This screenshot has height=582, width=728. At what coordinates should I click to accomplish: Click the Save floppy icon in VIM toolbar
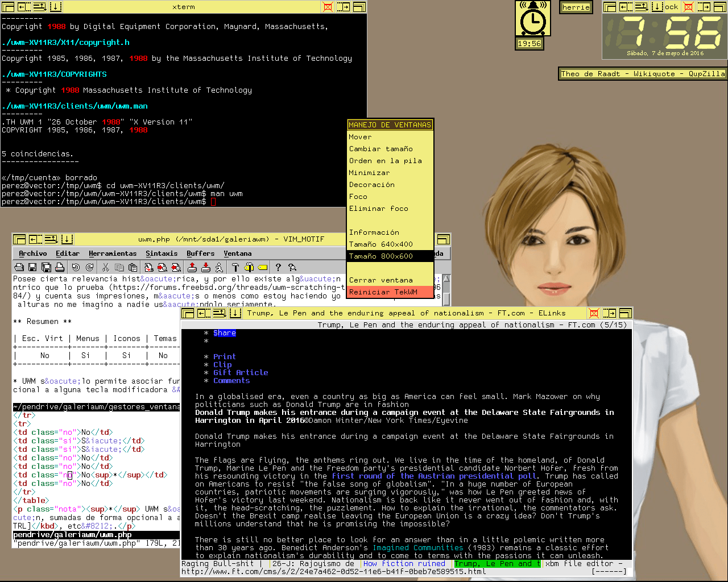click(x=32, y=267)
